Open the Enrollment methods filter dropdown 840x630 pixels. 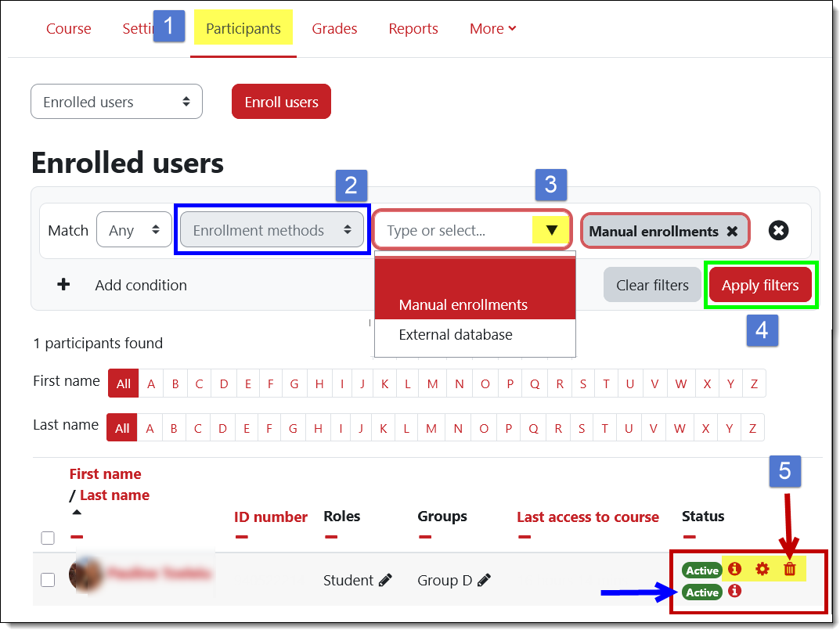[272, 230]
